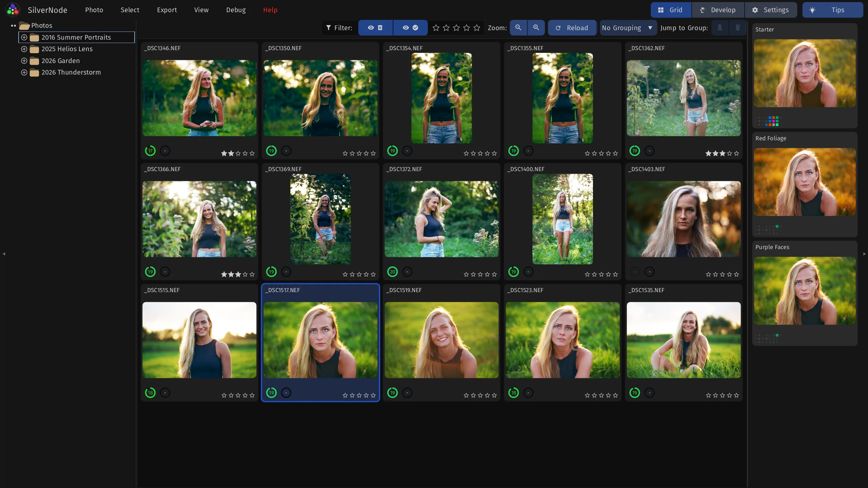
Task: Click green 18 badge on _DSC1515.NEF
Action: [x=150, y=393]
